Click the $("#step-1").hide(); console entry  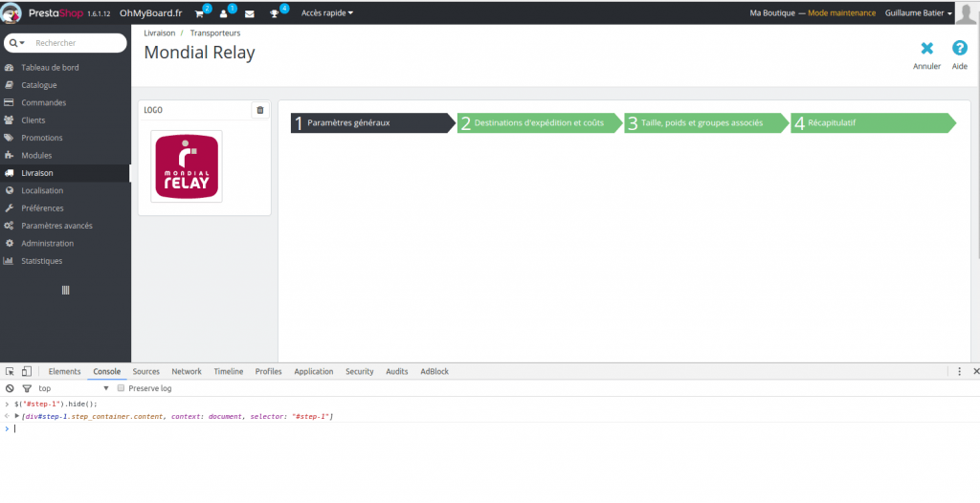coord(56,404)
